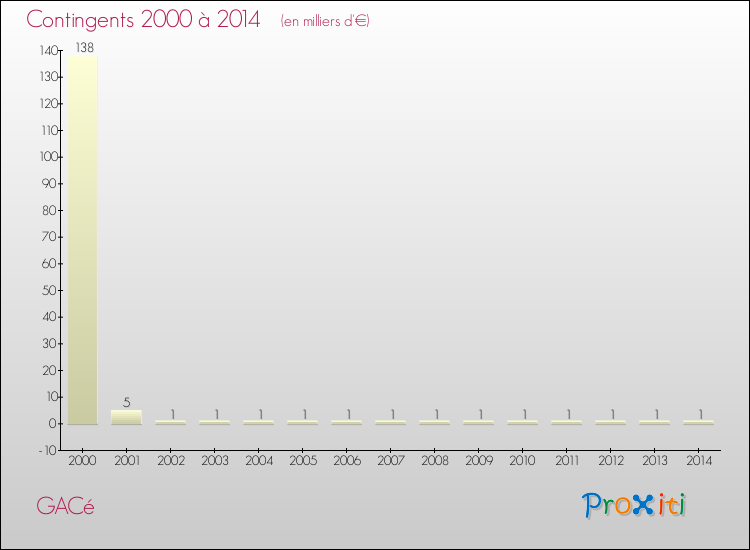Viewport: 750px width, 550px height.
Task: Click the x-axis label '2005'
Action: click(x=303, y=461)
